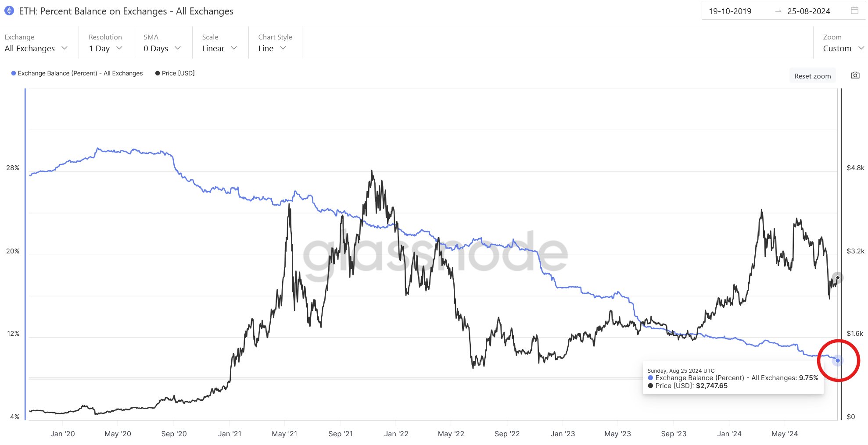Open Chart Style Line dropdown
Screen dimensions: 868x445
272,48
